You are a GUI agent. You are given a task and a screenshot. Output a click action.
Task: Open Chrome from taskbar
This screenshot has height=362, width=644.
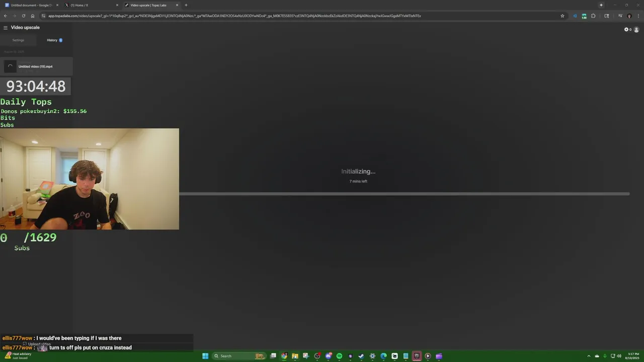[284, 356]
